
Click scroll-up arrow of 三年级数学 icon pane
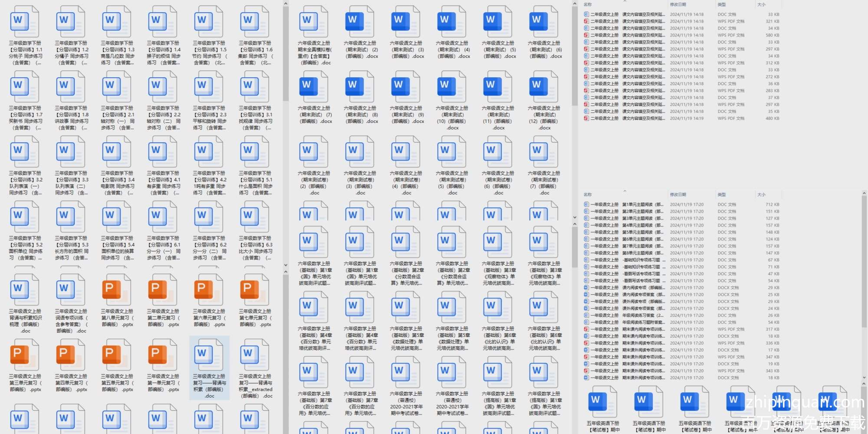(286, 4)
